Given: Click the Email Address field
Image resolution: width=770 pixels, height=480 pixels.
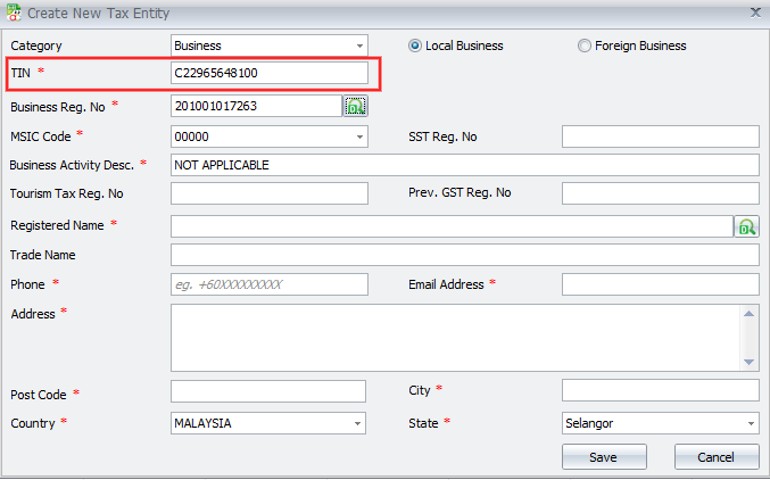Looking at the screenshot, I should tap(660, 285).
